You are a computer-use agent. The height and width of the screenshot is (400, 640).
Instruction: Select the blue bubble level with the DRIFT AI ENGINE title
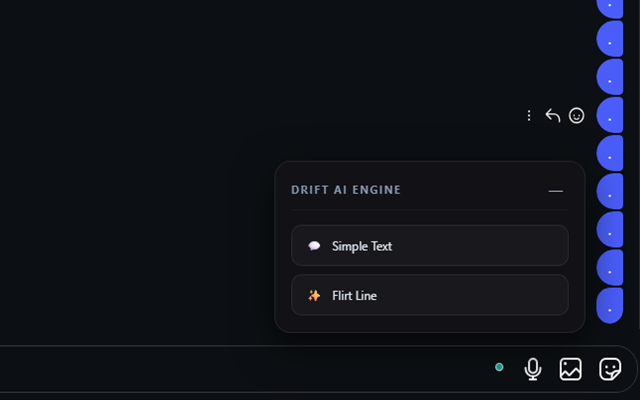610,191
